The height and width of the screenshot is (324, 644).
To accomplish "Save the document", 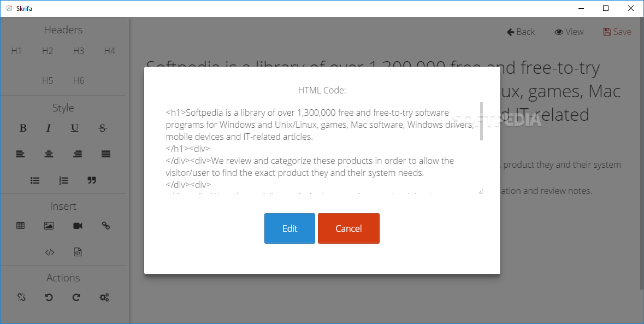I will 617,32.
